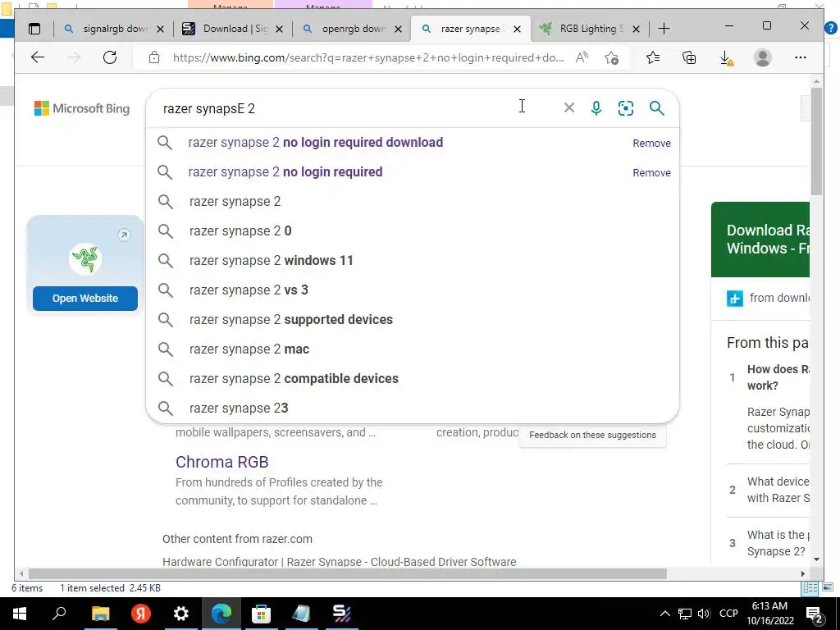The width and height of the screenshot is (840, 630).
Task: Open taskbar search magnifier
Action: (x=59, y=614)
